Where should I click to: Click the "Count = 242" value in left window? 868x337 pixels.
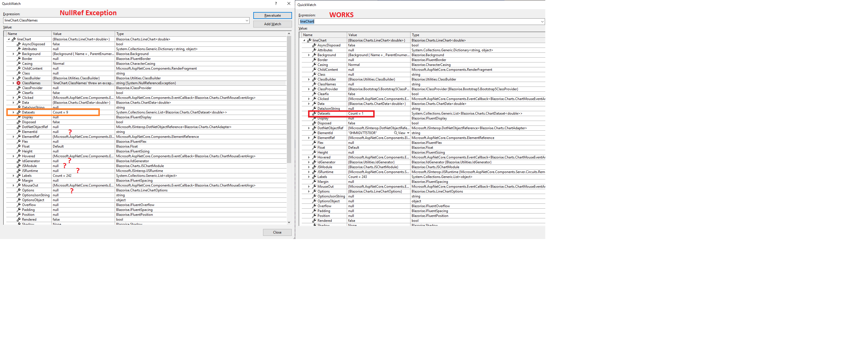pos(62,176)
